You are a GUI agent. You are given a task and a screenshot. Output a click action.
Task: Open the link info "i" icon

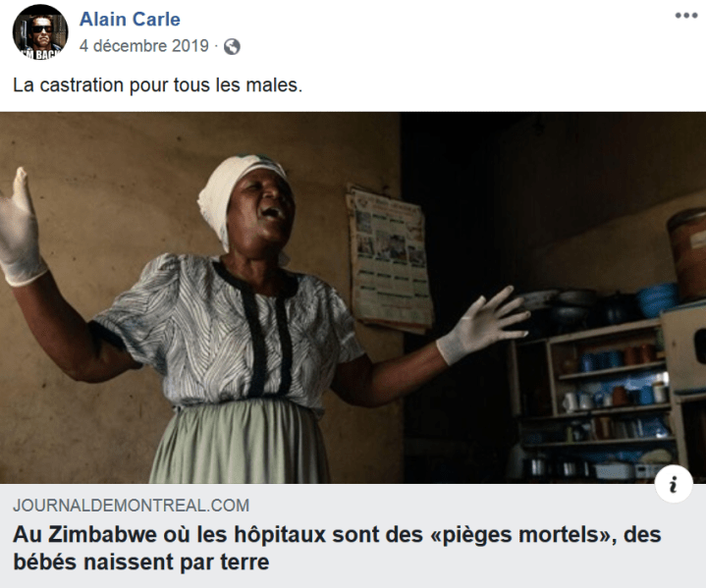[x=674, y=485]
